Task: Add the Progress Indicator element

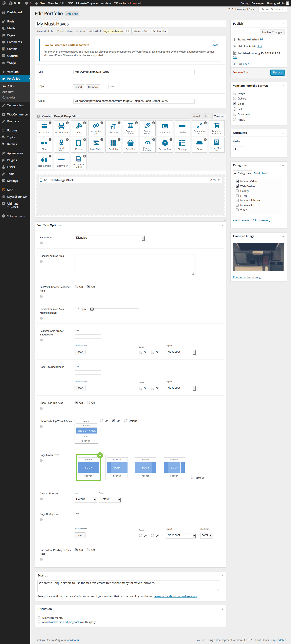Action: click(x=148, y=145)
